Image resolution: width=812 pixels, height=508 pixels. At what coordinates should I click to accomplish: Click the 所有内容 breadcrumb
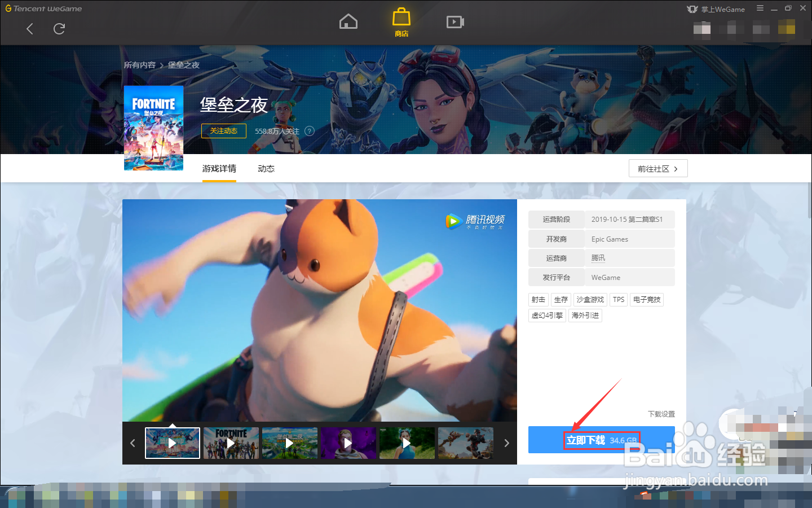pyautogui.click(x=140, y=65)
